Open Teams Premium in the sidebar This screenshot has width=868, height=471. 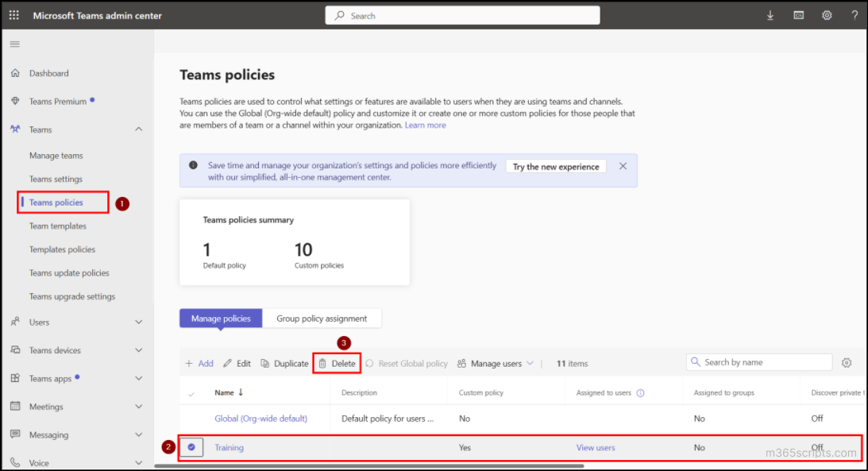point(57,102)
